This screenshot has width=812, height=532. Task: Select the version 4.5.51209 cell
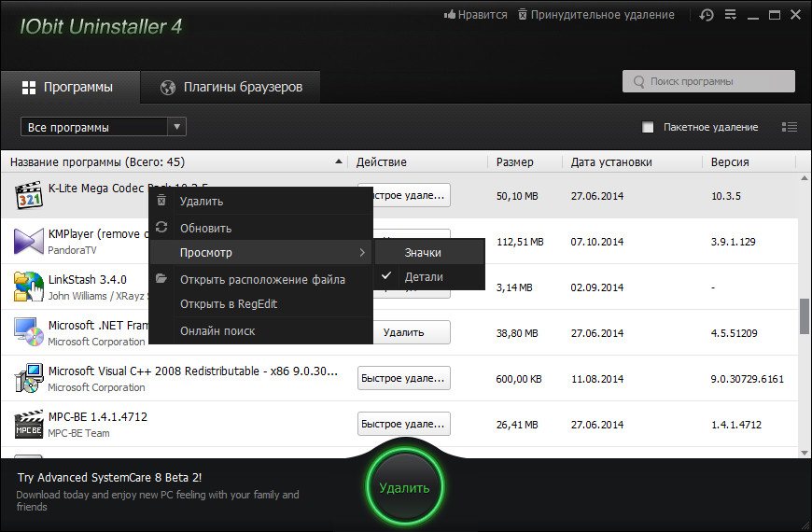pyautogui.click(x=734, y=333)
